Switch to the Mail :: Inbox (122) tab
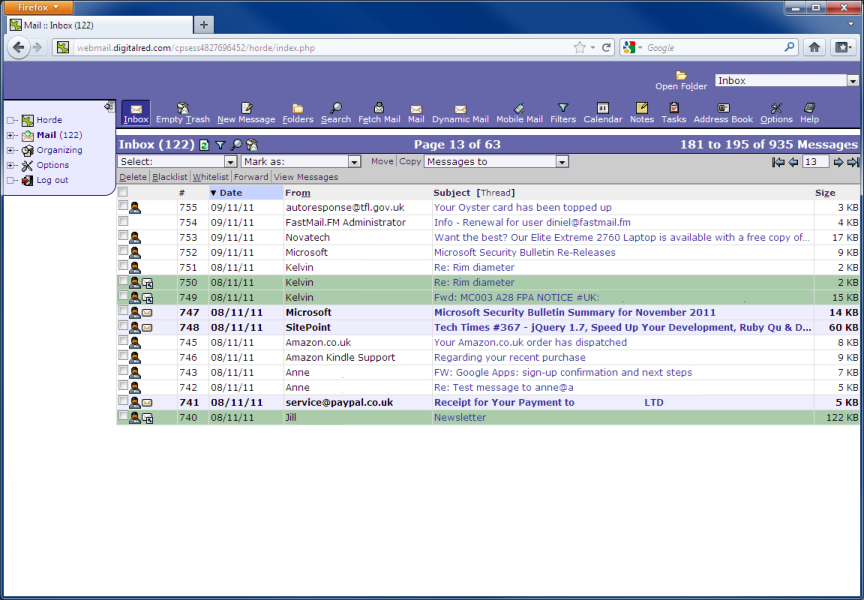Image resolution: width=864 pixels, height=600 pixels. click(100, 25)
